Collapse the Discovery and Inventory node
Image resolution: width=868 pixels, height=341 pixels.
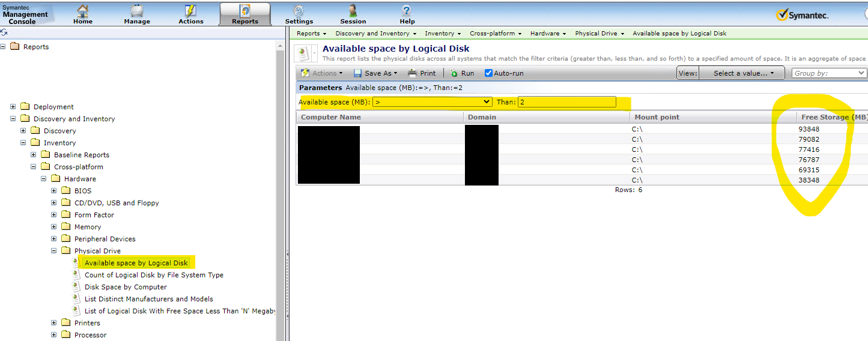pyautogui.click(x=13, y=119)
